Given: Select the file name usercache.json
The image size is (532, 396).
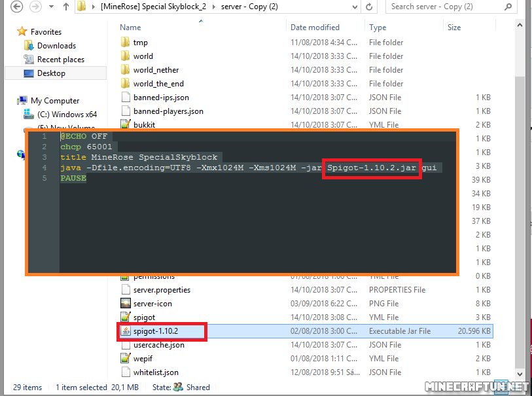Looking at the screenshot, I should coord(159,345).
